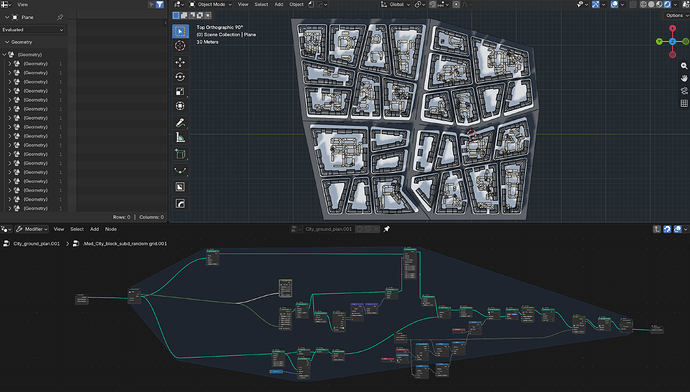The width and height of the screenshot is (690, 392).
Task: Select the Scale tool
Action: click(180, 92)
